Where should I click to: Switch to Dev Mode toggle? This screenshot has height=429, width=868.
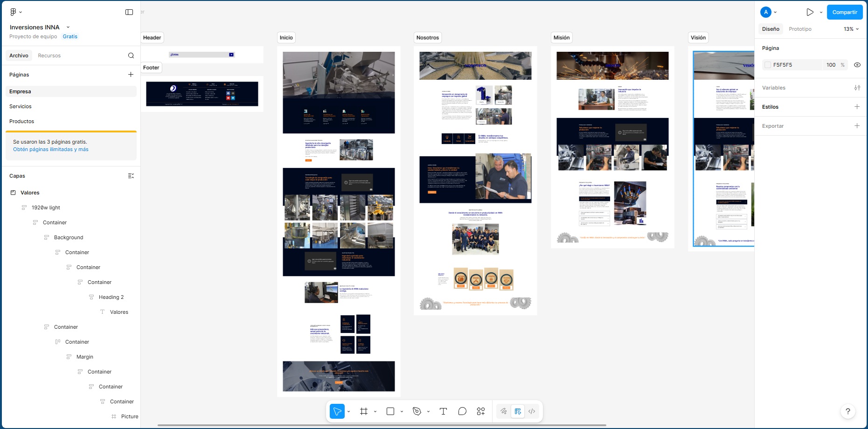(x=532, y=411)
